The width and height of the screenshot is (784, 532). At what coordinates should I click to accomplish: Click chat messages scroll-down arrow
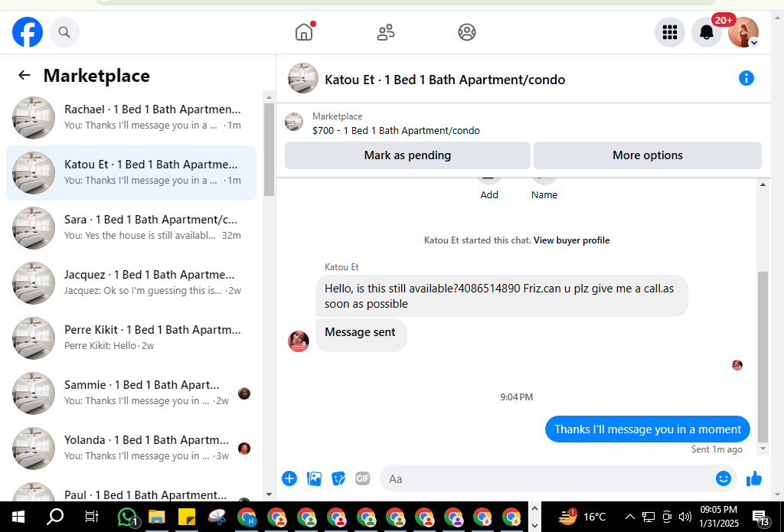763,449
